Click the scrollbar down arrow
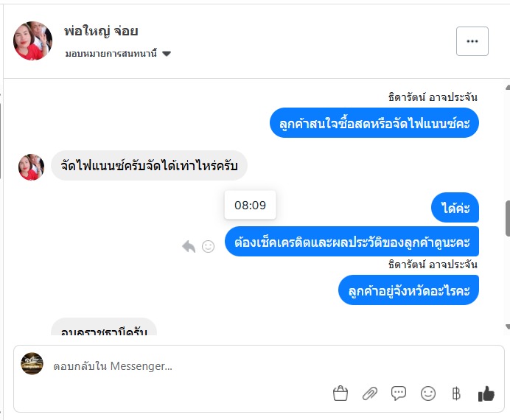The width and height of the screenshot is (510, 420). tap(506, 326)
